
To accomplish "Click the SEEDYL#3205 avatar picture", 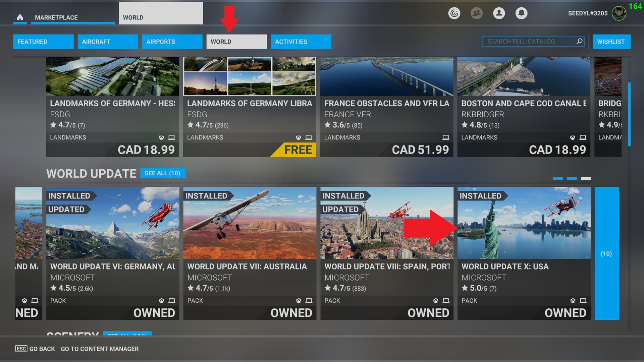I will 619,13.
